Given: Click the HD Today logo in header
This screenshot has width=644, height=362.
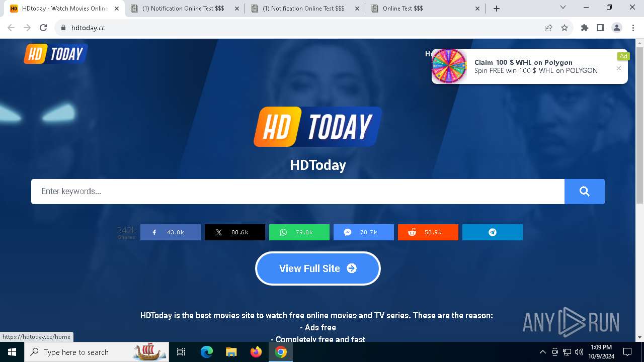Looking at the screenshot, I should click(56, 54).
